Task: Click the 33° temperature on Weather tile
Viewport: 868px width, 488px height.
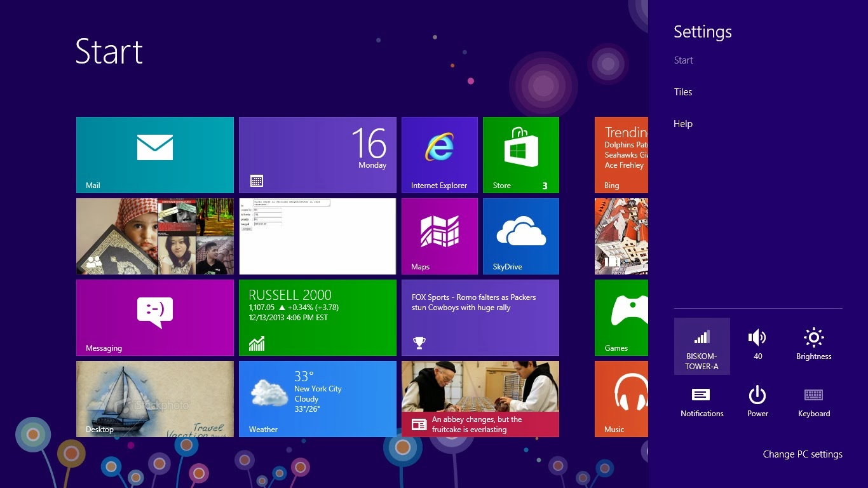Action: point(304,376)
